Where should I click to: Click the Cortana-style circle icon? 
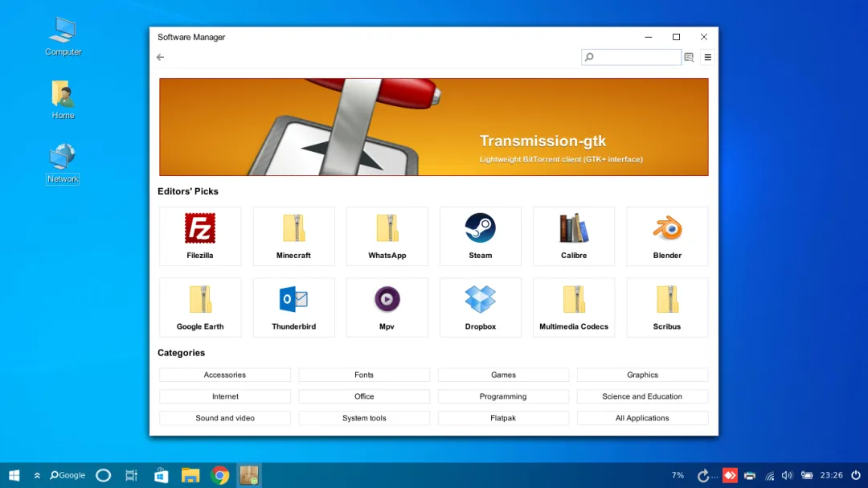click(104, 475)
